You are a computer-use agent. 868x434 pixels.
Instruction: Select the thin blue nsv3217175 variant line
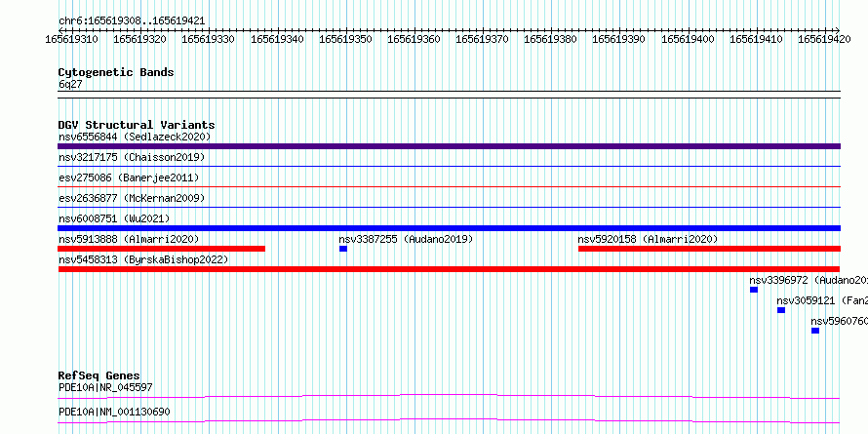pyautogui.click(x=449, y=166)
